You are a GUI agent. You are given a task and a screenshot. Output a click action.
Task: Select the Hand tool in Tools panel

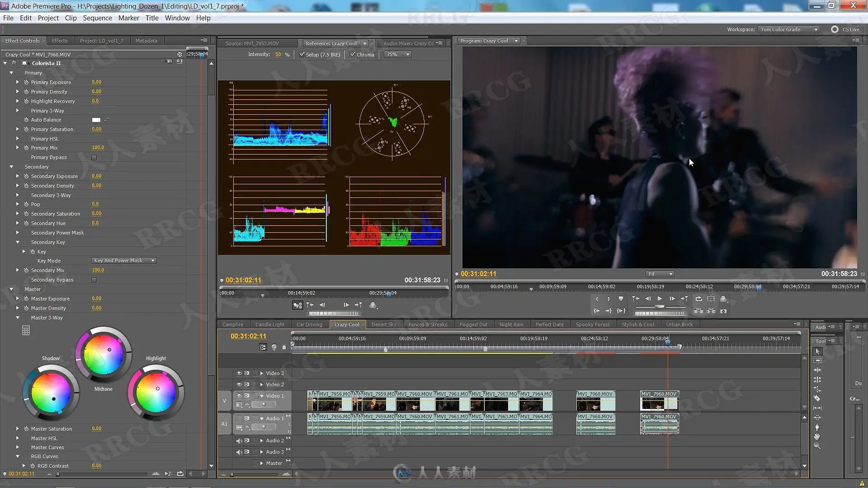817,436
